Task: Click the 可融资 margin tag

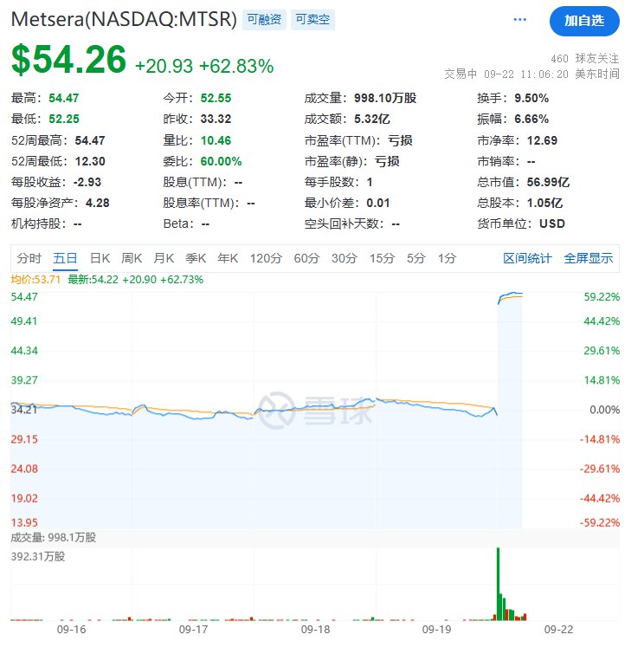Action: [264, 20]
